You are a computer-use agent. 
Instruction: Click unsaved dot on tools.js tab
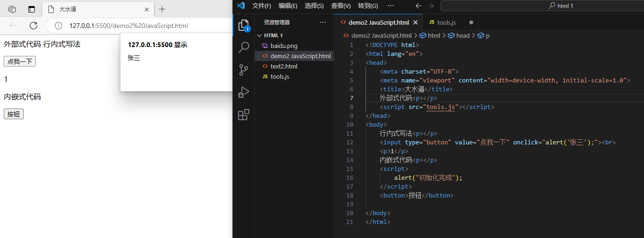[x=471, y=22]
